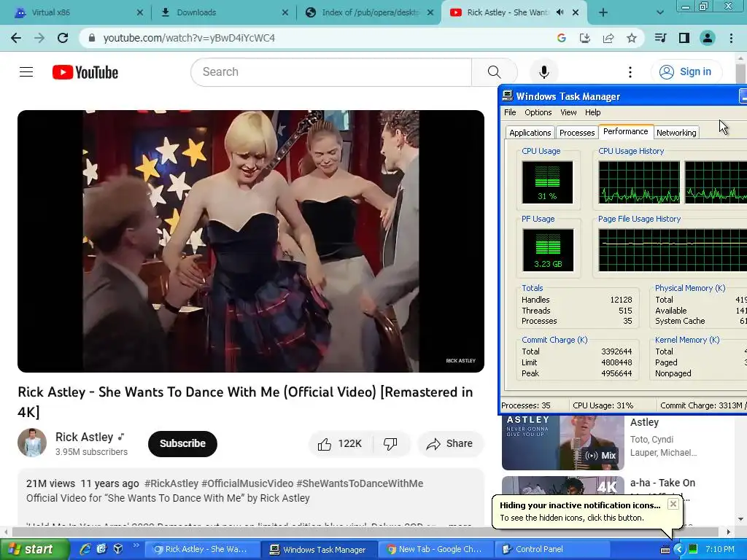Open the YouTube hamburger guide menu

pos(26,72)
